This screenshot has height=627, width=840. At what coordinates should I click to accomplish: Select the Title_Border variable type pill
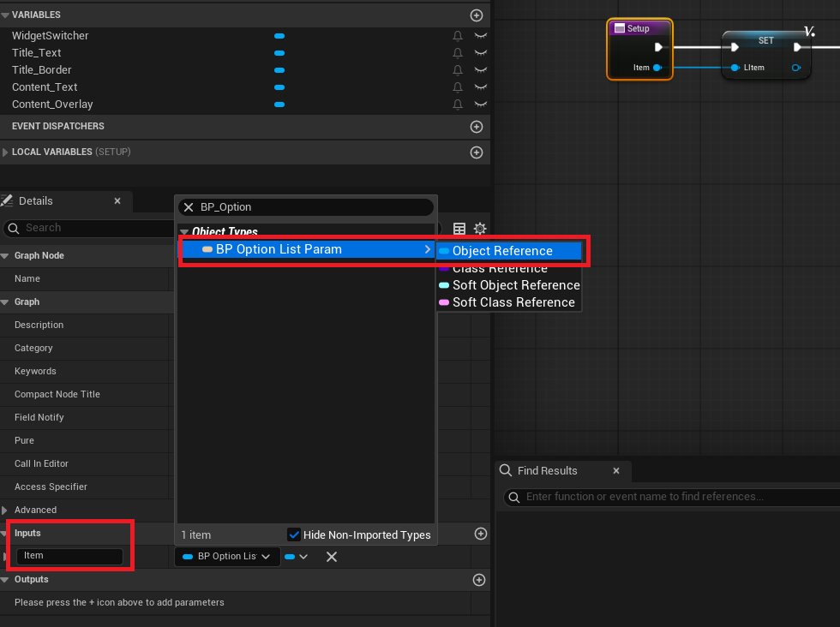tap(279, 70)
